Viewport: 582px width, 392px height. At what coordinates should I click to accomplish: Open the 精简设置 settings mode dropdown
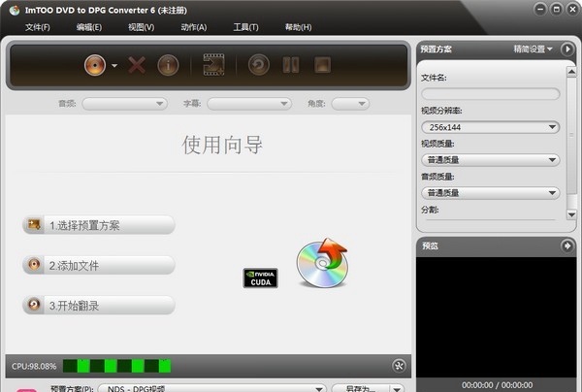point(533,49)
